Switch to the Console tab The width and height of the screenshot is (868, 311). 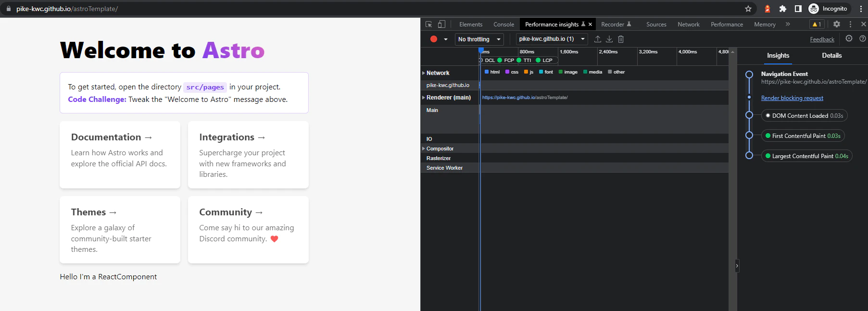point(503,25)
